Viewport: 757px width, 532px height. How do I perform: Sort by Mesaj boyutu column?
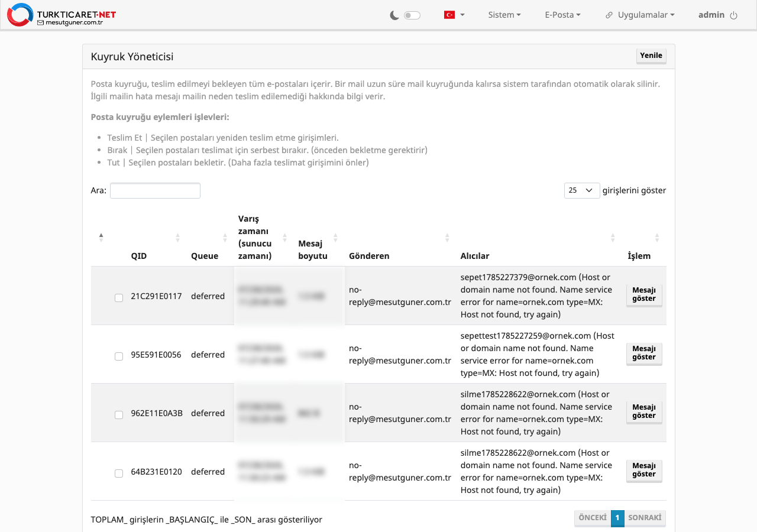[x=318, y=238]
